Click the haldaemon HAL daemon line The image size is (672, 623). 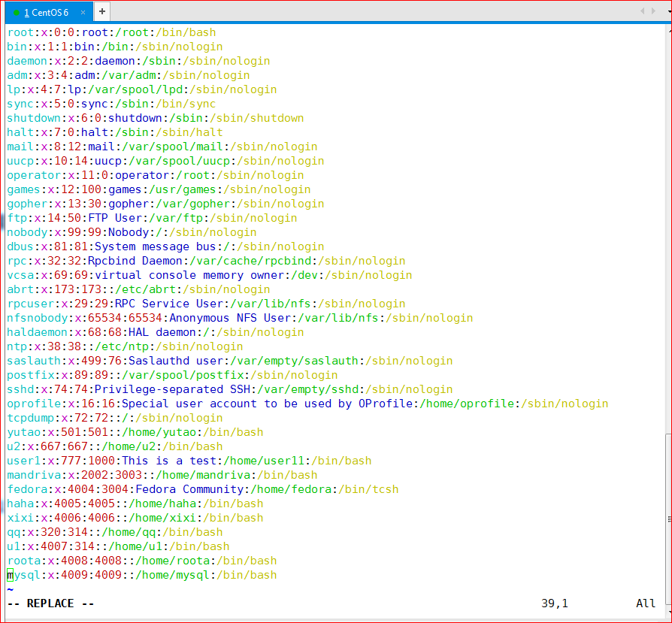(156, 332)
